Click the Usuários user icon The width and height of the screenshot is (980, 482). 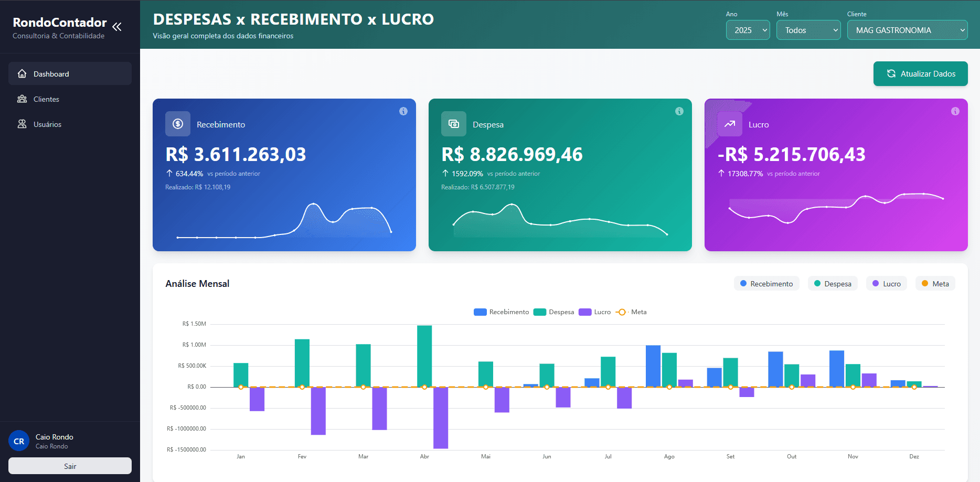(22, 124)
